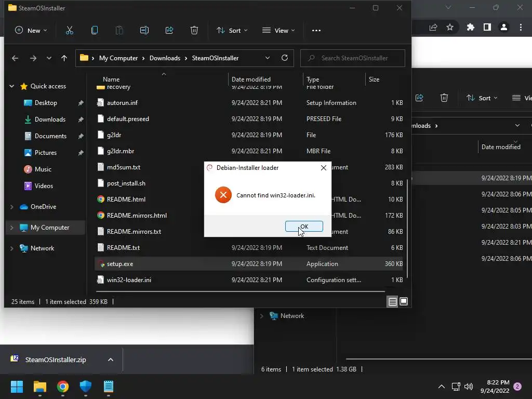
Task: Click OK in the Debian-Installer loader dialog
Action: (304, 227)
